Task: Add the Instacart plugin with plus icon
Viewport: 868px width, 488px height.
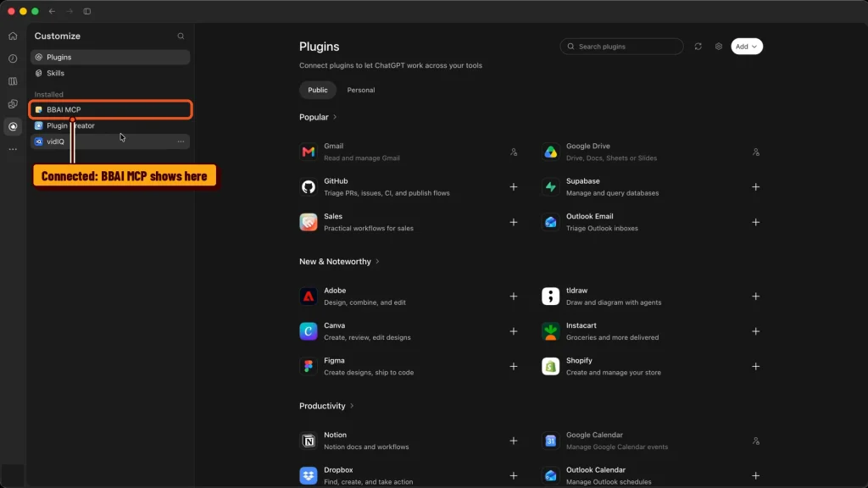Action: 755,331
